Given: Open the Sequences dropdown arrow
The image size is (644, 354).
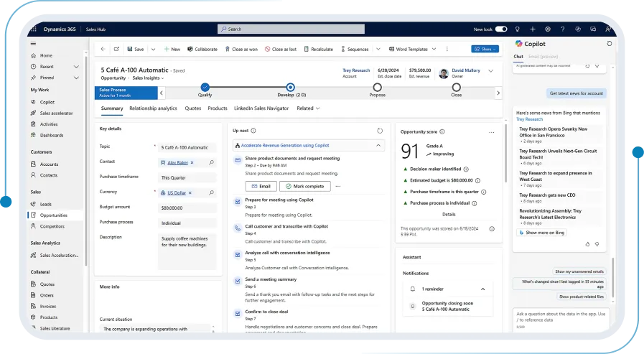Looking at the screenshot, I should (378, 49).
